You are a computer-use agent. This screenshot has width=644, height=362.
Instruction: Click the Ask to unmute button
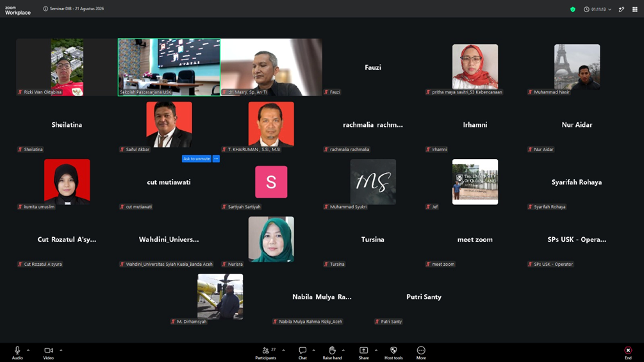pyautogui.click(x=196, y=159)
